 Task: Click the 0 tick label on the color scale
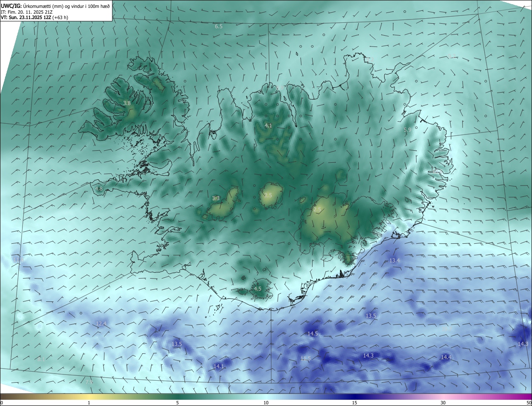[2, 403]
